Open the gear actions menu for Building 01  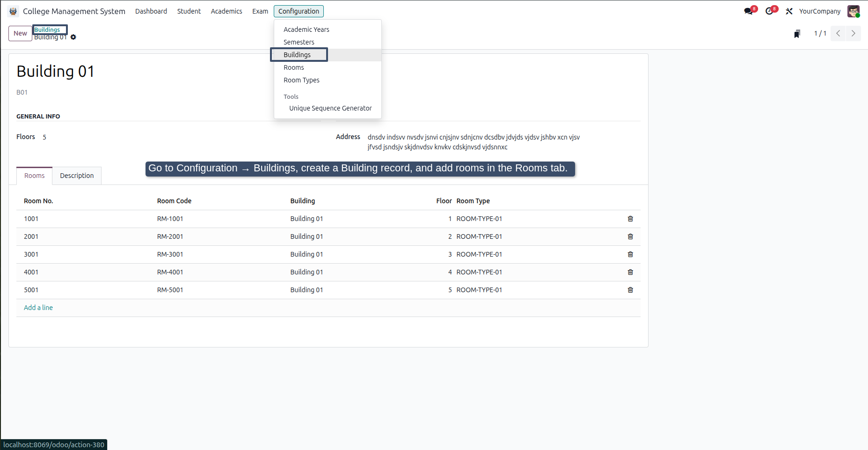click(x=73, y=37)
